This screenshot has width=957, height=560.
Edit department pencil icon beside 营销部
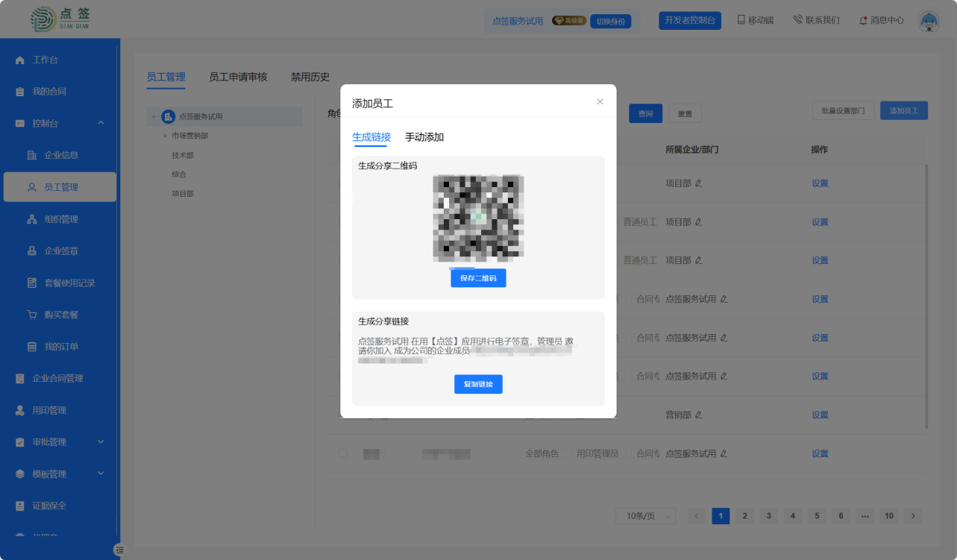[x=699, y=415]
